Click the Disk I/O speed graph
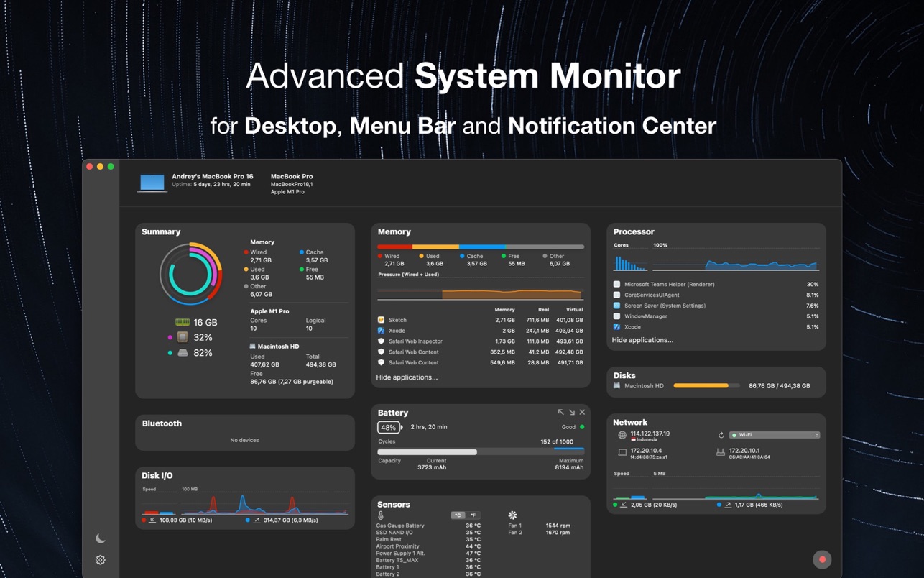The image size is (924, 578). pyautogui.click(x=264, y=504)
